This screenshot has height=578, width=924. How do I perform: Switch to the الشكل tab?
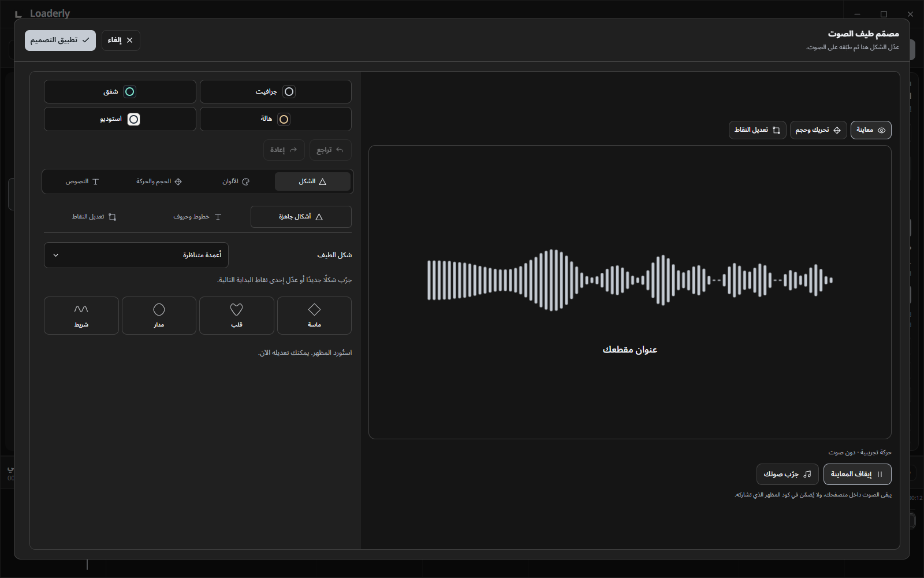point(312,181)
